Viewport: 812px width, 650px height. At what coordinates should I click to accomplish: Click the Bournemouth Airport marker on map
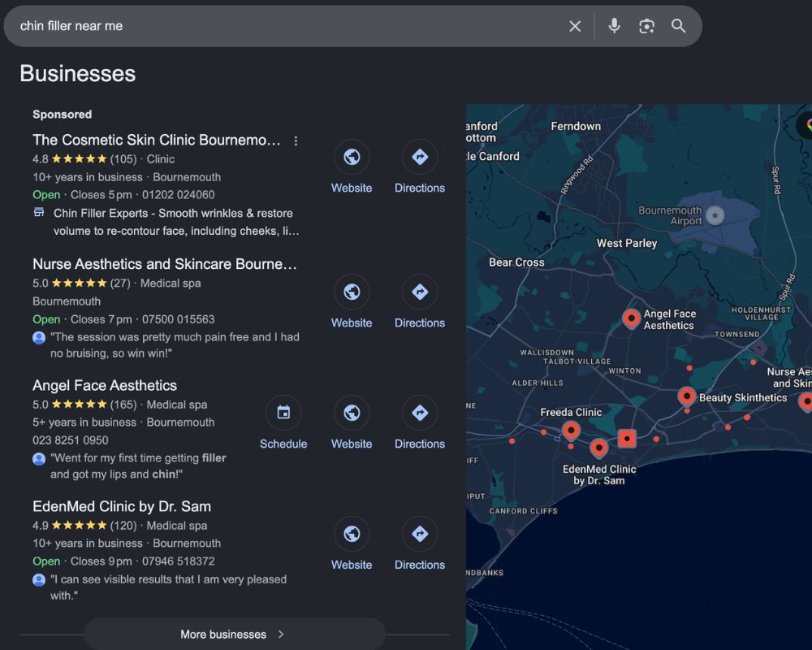715,215
